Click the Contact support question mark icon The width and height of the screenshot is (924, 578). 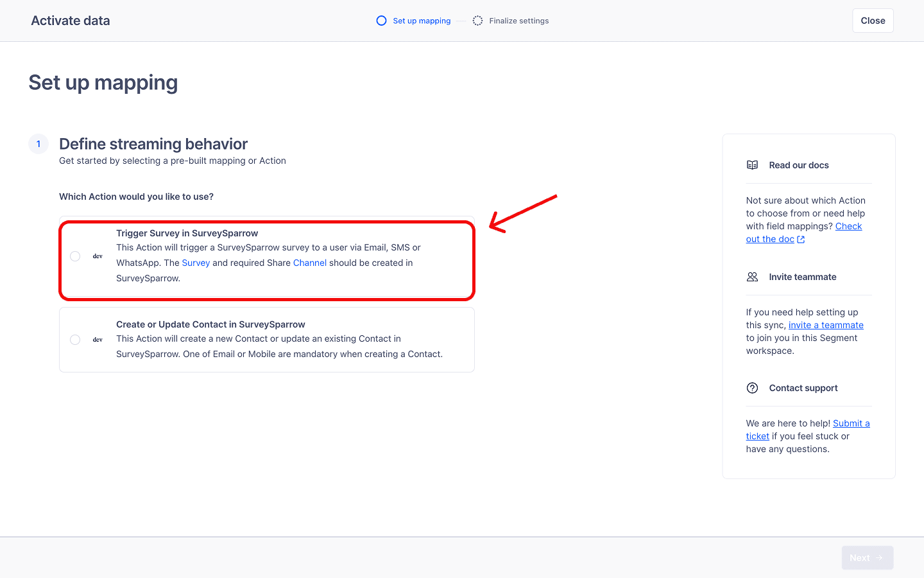click(753, 388)
